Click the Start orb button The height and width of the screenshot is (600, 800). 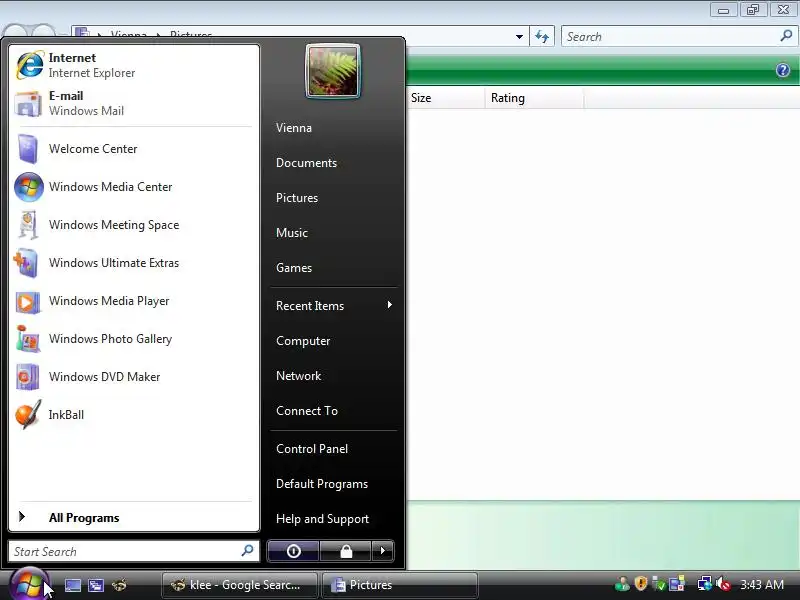click(x=29, y=585)
